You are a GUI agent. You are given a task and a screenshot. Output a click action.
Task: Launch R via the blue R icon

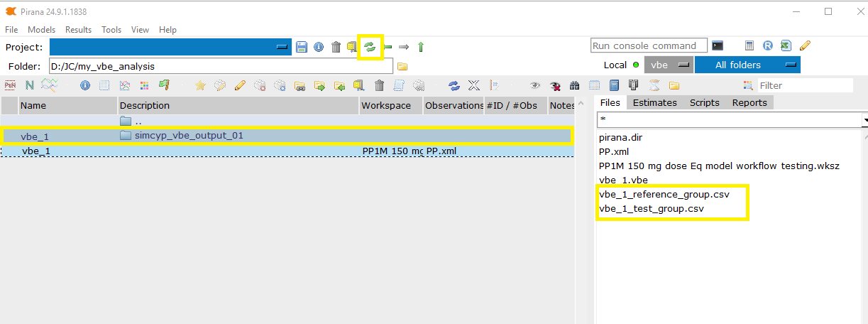coord(768,45)
